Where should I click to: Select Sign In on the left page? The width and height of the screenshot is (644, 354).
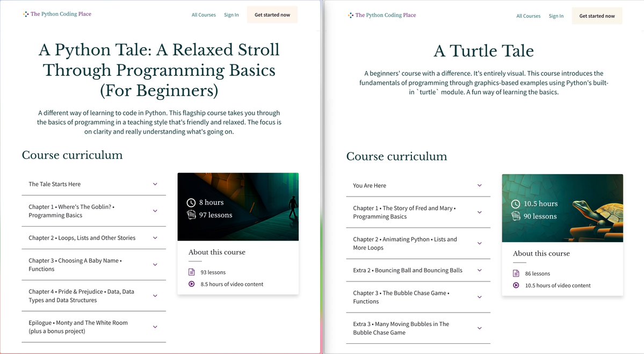coord(231,15)
